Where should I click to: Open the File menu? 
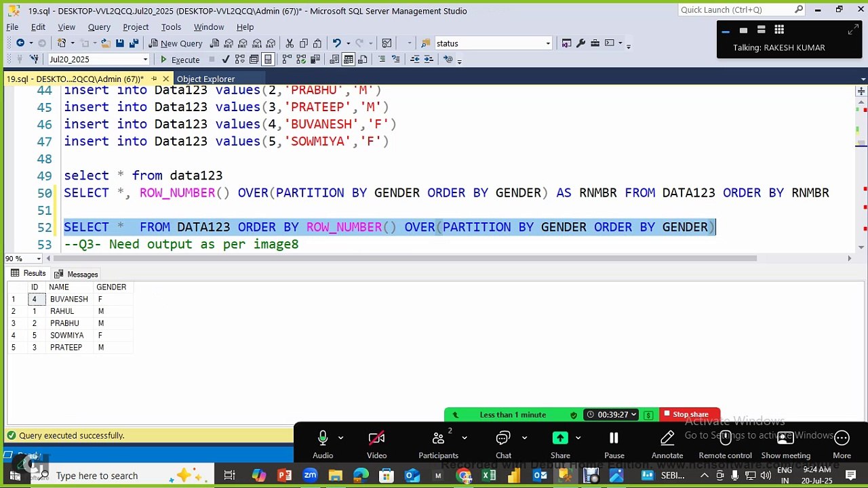tap(12, 27)
